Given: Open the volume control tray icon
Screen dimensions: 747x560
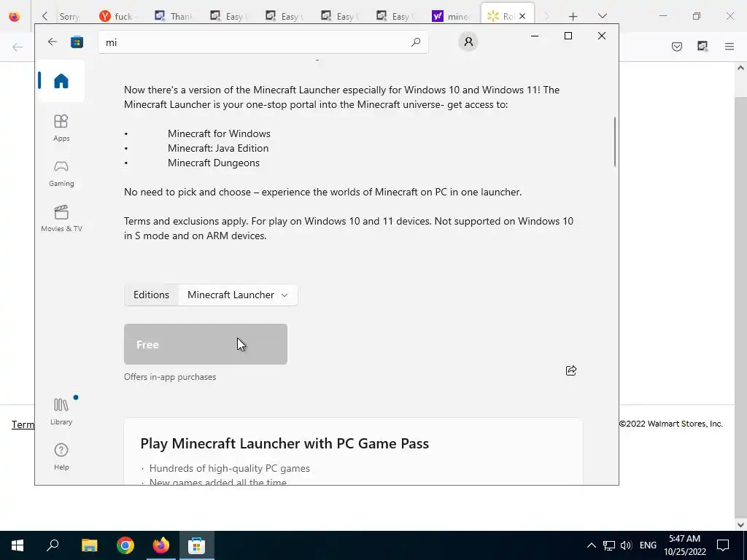Looking at the screenshot, I should (x=626, y=545).
